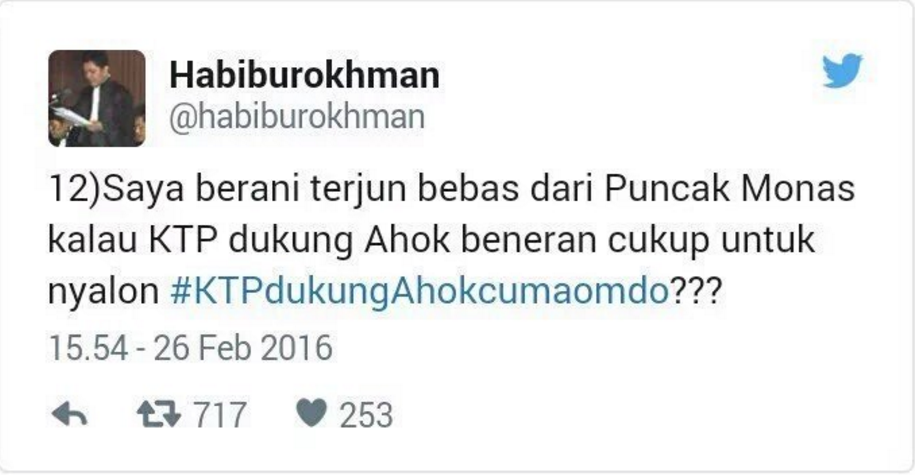Click the 253 likes count
The width and height of the screenshot is (915, 475).
point(366,415)
